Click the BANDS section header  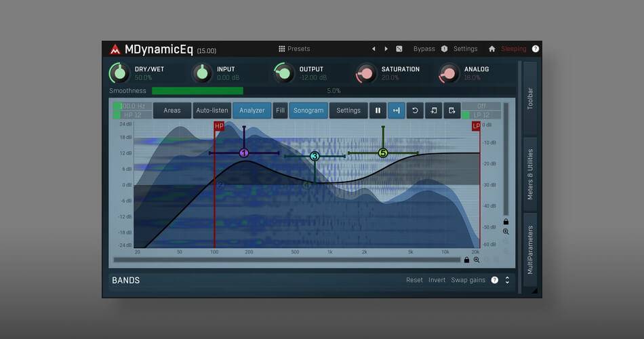pos(126,280)
